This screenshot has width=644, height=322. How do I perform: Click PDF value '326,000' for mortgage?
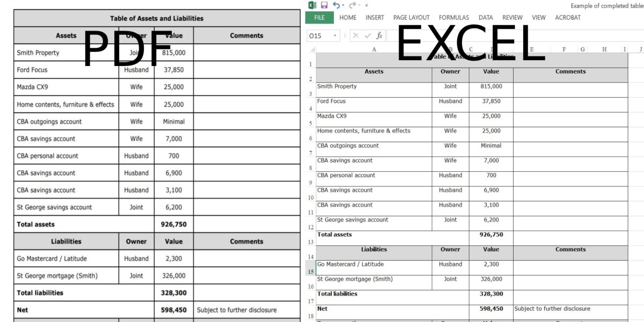pos(174,276)
